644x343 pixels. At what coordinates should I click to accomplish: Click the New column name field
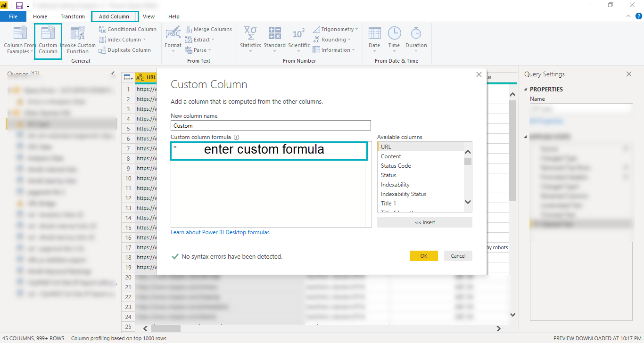(271, 126)
